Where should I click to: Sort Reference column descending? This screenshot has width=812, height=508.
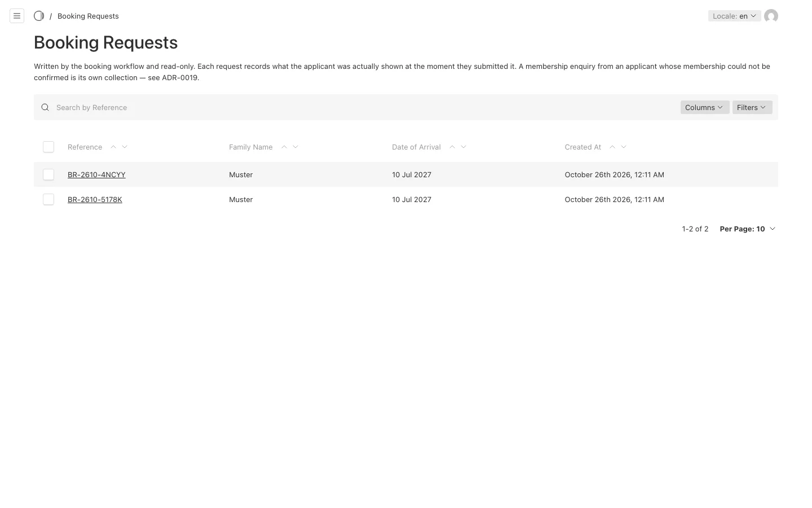pyautogui.click(x=125, y=147)
